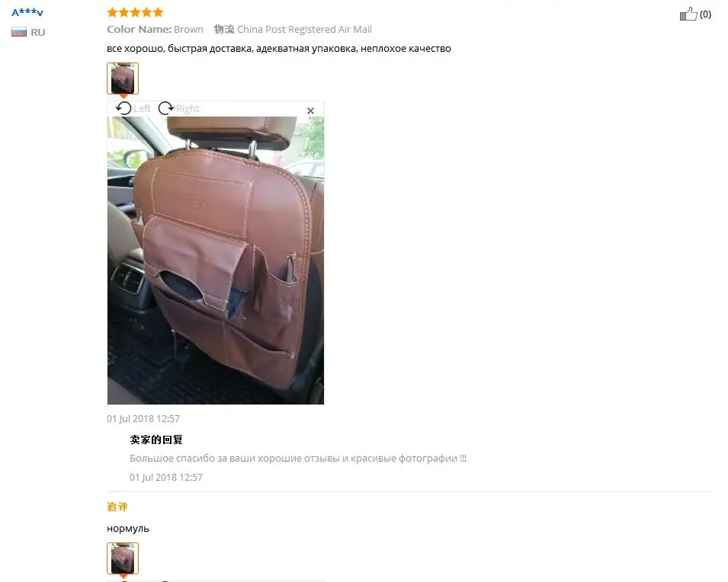Click 'China Post Registered Air Mail' shipping text
This screenshot has width=728, height=582.
pos(305,29)
